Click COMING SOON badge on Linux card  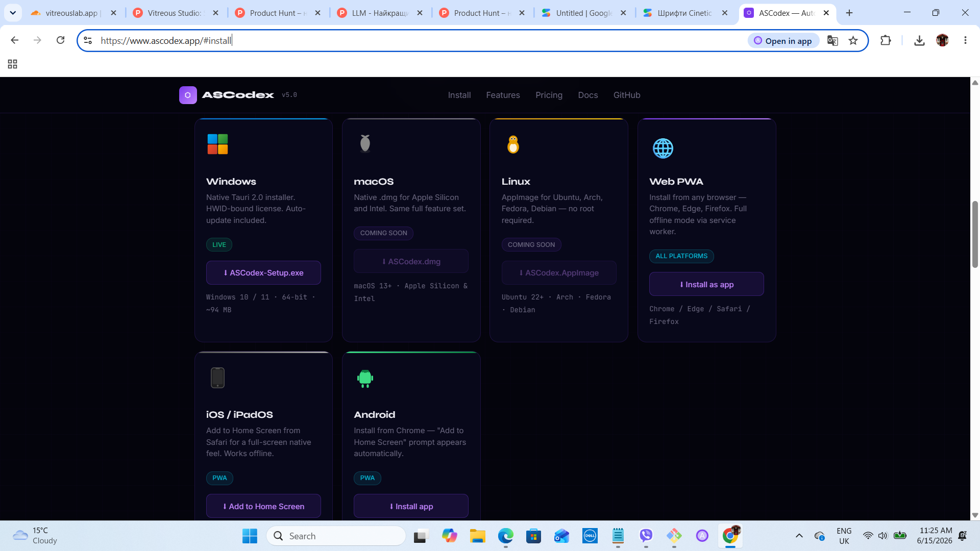pos(531,245)
